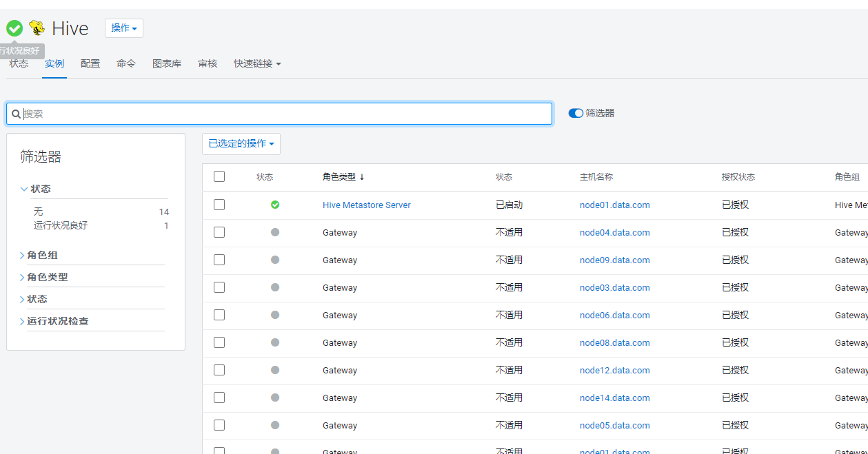Open the 命令 tab
Viewport: 868px width, 454px height.
(126, 63)
